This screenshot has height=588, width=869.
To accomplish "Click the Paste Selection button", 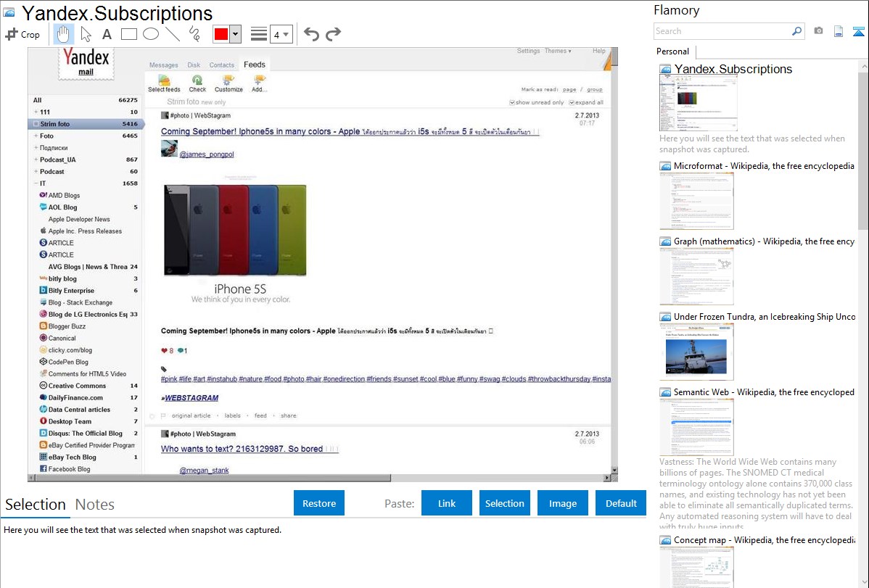I will pyautogui.click(x=504, y=503).
